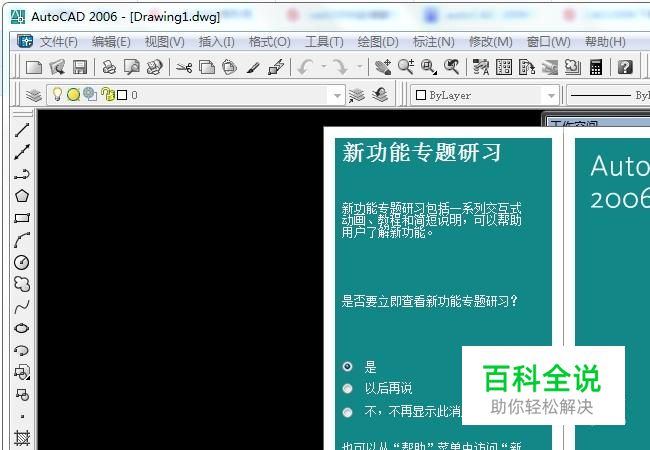Open the Redo history dropdown arrow
Viewport: 650px width, 450px height.
pos(360,67)
